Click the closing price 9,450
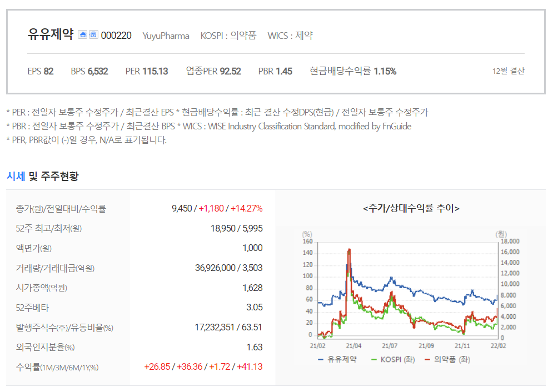Image resolution: width=553 pixels, height=392 pixels. tap(182, 209)
